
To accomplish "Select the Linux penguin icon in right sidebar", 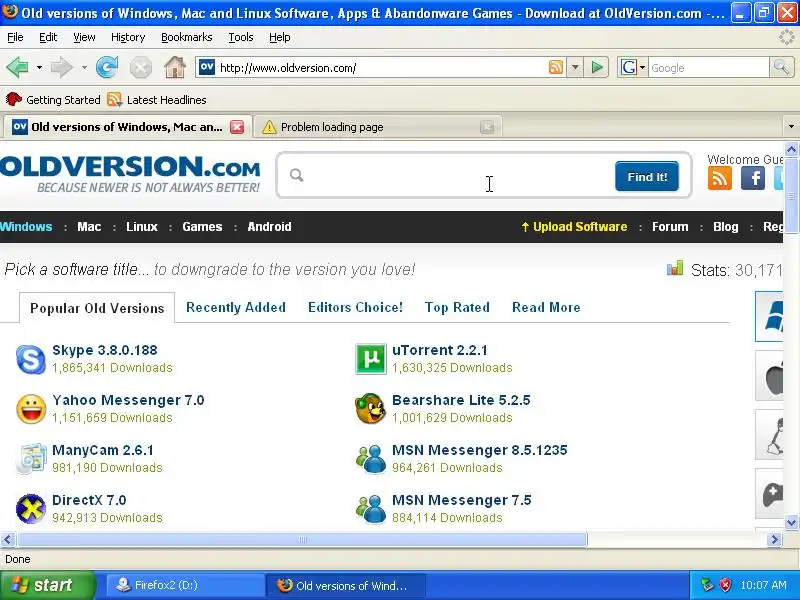I will pyautogui.click(x=769, y=435).
